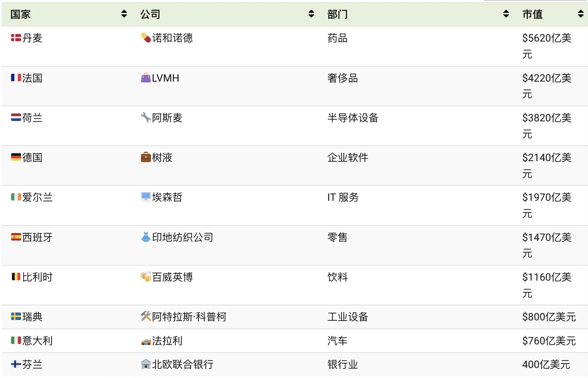Click the bank icon beside 北欧联合银行
This screenshot has width=588, height=378.
click(x=146, y=364)
